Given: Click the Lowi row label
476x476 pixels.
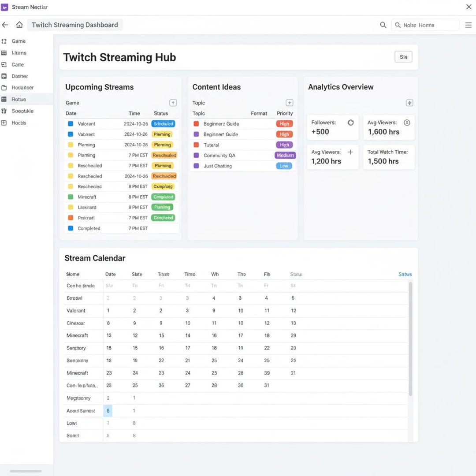Looking at the screenshot, I should [72, 423].
